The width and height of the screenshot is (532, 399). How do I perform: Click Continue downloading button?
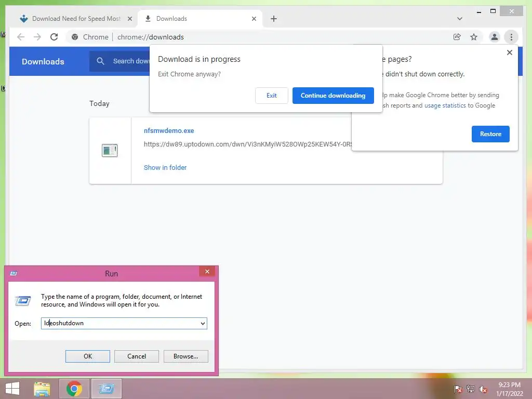pyautogui.click(x=333, y=96)
